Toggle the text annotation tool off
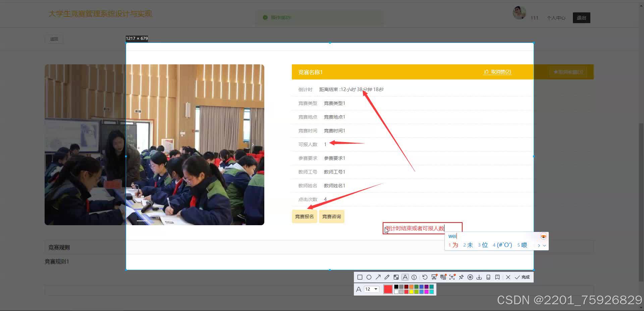The width and height of the screenshot is (644, 311). 405,277
